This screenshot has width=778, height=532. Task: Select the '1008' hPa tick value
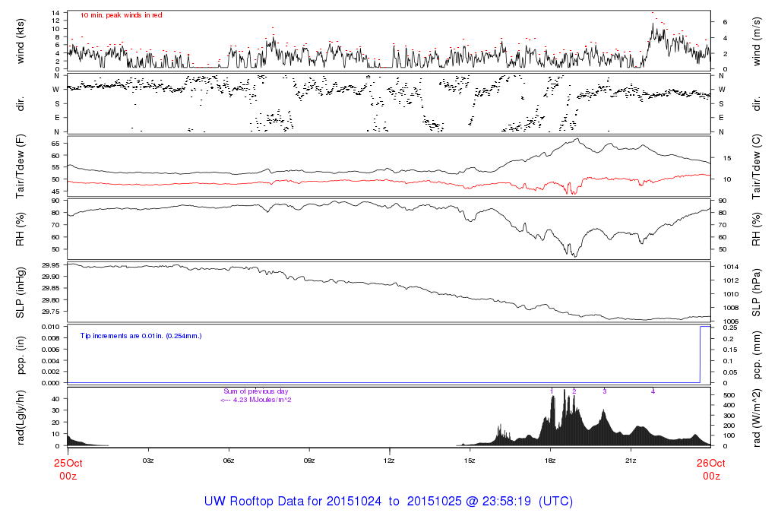click(x=730, y=308)
